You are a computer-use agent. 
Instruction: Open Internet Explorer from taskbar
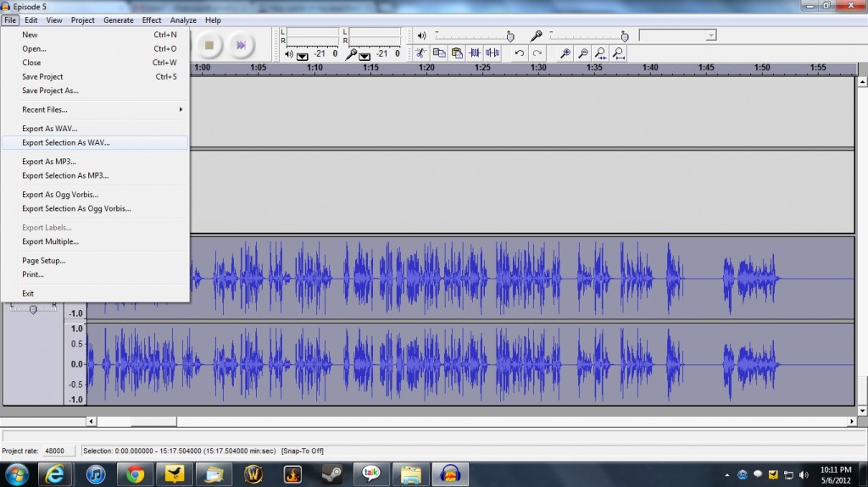pyautogui.click(x=54, y=475)
